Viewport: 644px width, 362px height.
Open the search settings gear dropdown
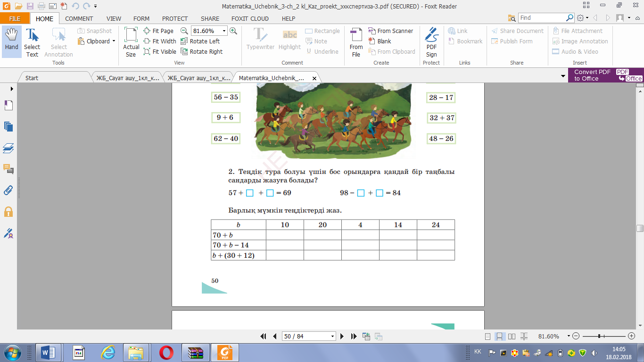(x=582, y=18)
